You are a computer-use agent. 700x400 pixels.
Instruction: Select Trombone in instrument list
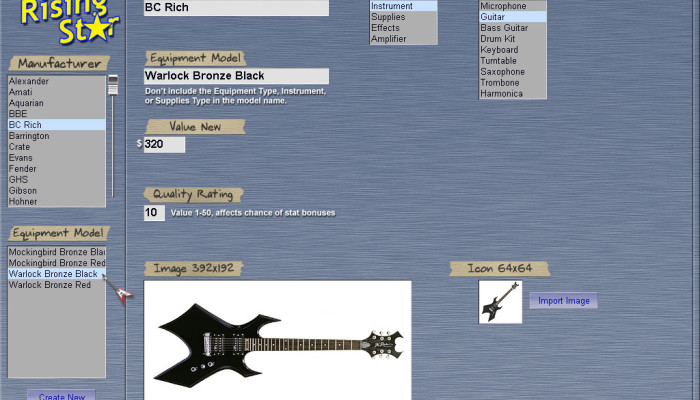[x=512, y=83]
